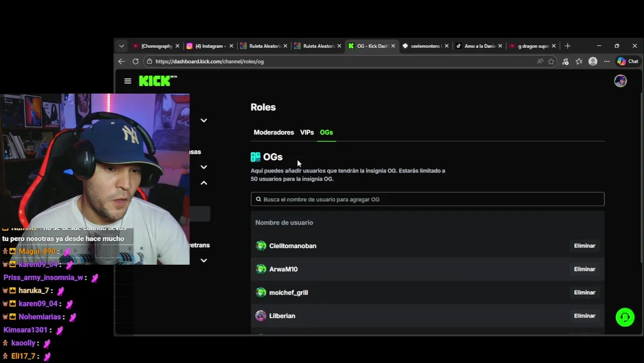Reload the dashboard page

click(x=136, y=61)
